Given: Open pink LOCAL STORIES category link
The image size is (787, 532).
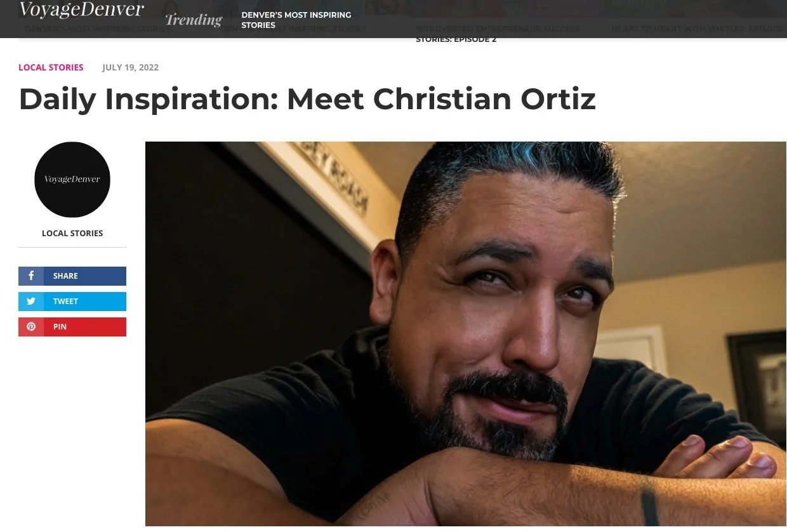Looking at the screenshot, I should click(x=51, y=67).
